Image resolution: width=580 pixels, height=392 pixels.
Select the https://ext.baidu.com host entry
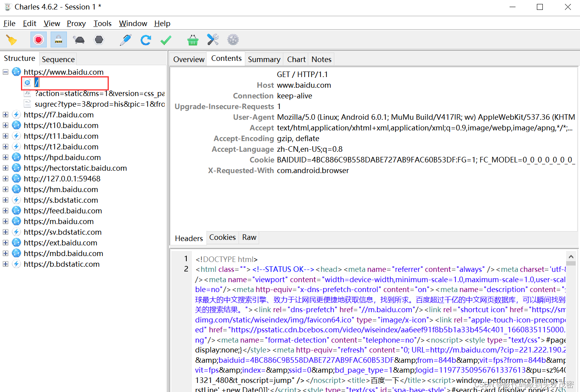(61, 243)
